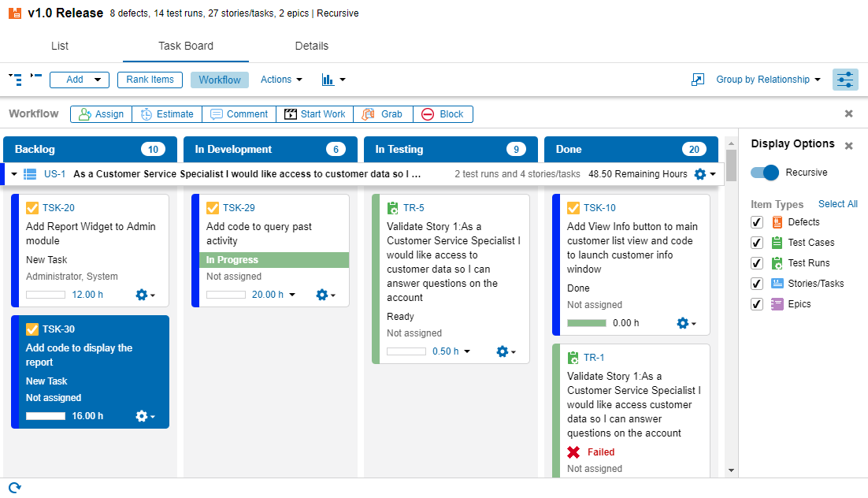Enable the Recursive toggle switch
The height and width of the screenshot is (498, 868).
(x=763, y=172)
